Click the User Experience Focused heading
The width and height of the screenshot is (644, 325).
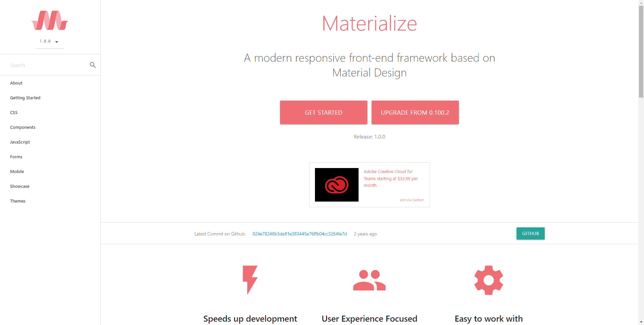tap(369, 319)
